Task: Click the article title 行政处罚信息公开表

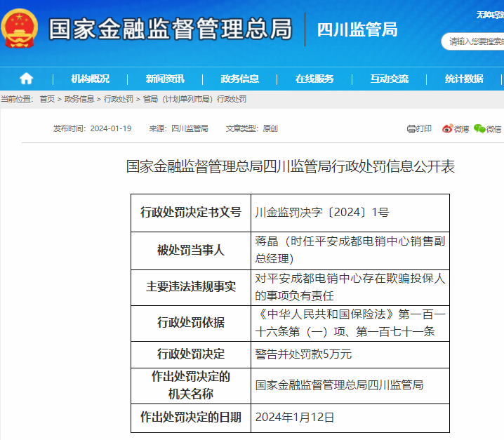Action: [x=291, y=166]
